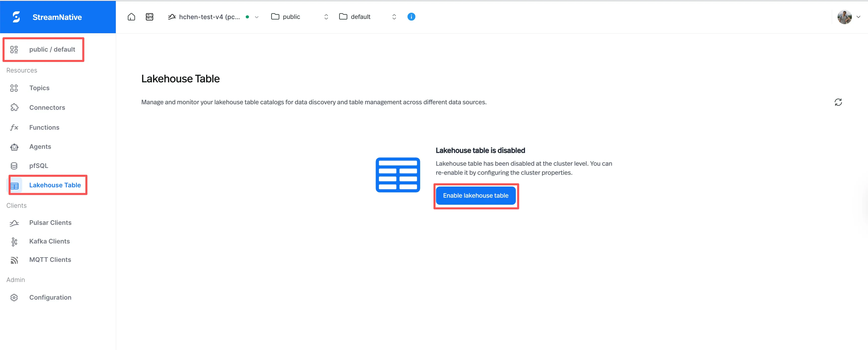
Task: Open the public tenant selector arrows
Action: [326, 17]
